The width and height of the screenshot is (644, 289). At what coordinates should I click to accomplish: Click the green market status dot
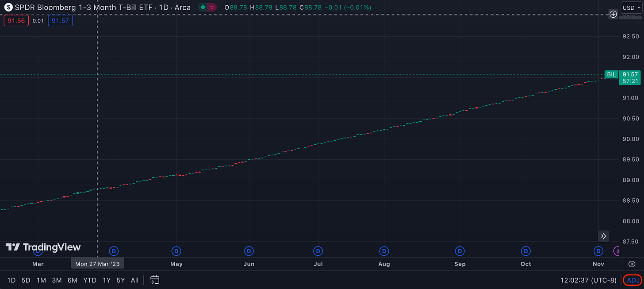pyautogui.click(x=203, y=8)
